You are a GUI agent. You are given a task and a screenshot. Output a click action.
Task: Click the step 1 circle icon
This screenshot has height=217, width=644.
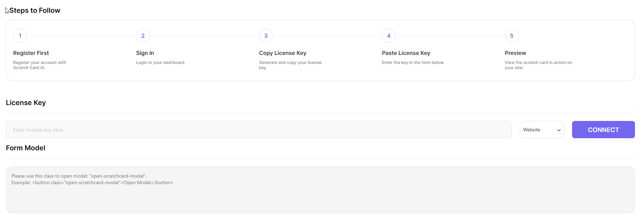coord(20,36)
